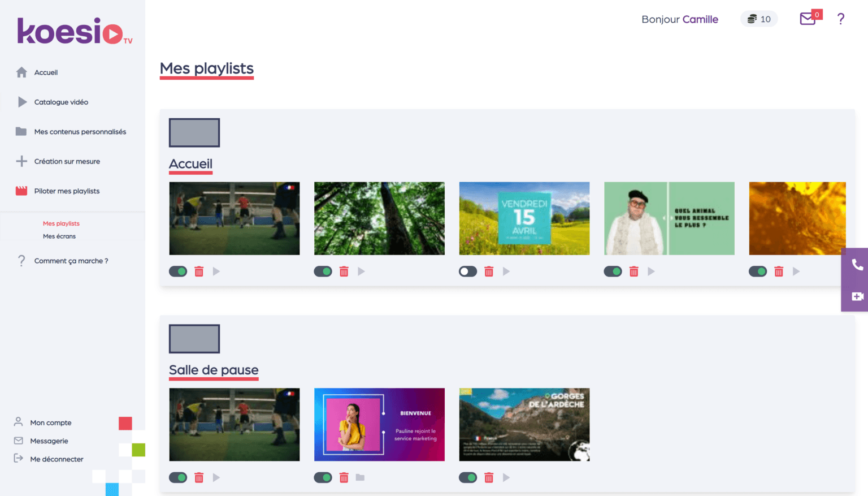The height and width of the screenshot is (496, 868).
Task: Select Mes contenus personnalisés in sidebar
Action: click(x=79, y=131)
